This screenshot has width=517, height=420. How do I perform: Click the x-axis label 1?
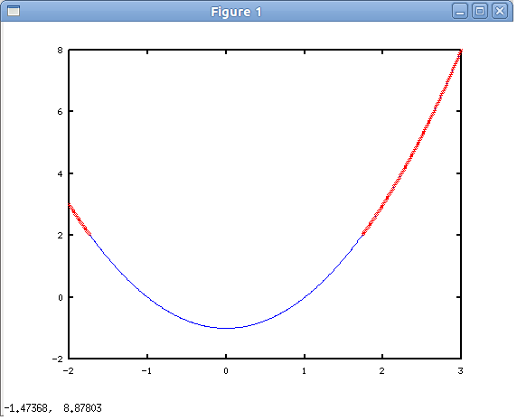pos(304,371)
